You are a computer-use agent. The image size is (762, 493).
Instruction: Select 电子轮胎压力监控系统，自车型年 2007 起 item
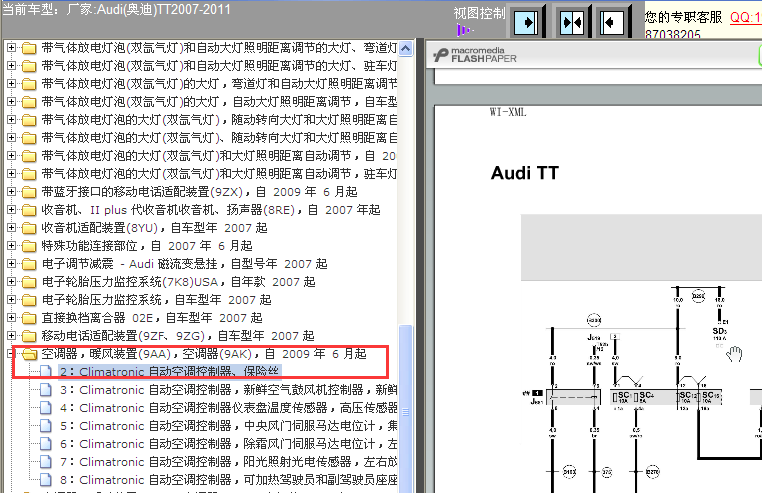coord(156,299)
